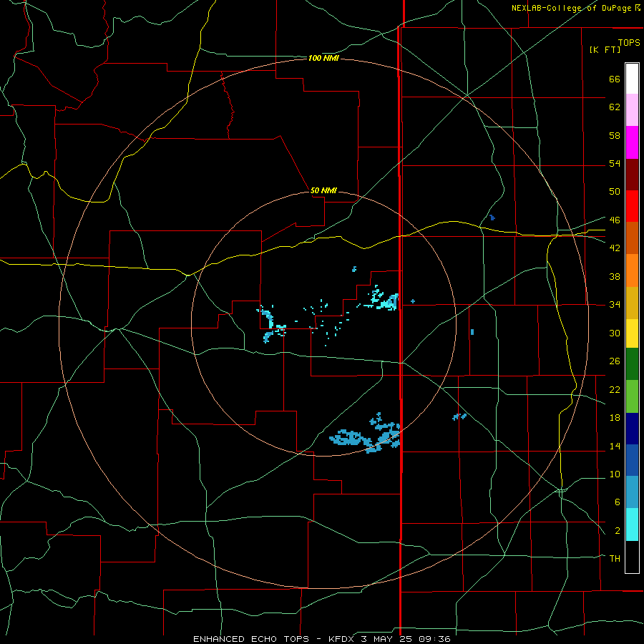Click the '62' legend value

pos(615,107)
